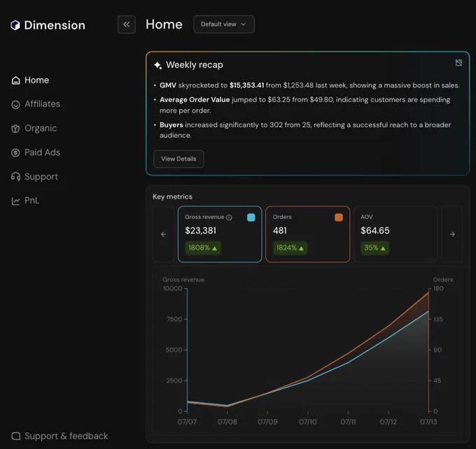The height and width of the screenshot is (449, 476).
Task: Click the Support headset icon
Action: tap(15, 176)
